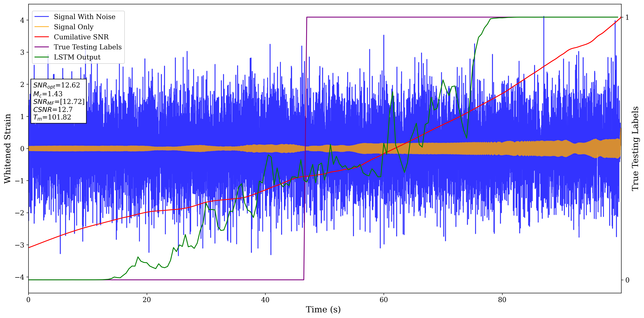Click the SNR_opt=12.62 annotation line
Image resolution: width=644 pixels, height=318 pixels.
click(x=56, y=85)
